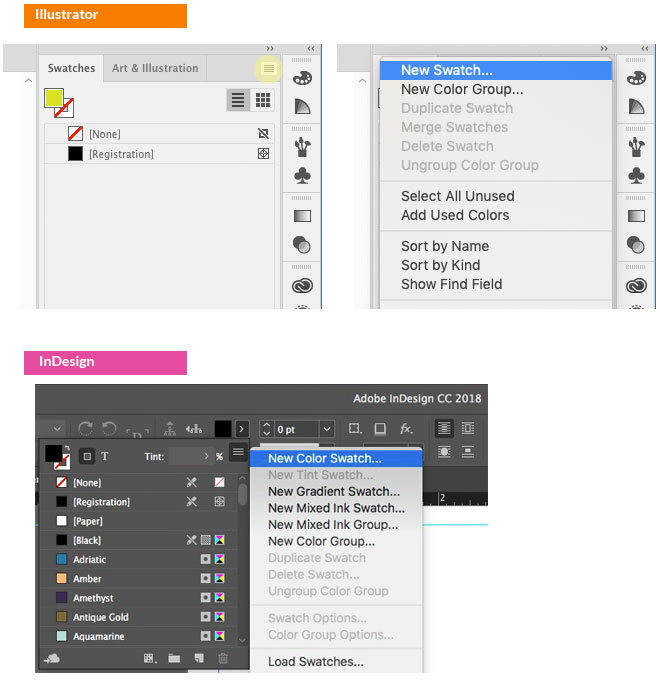This screenshot has width=660, height=700.
Task: Switch to Art & Illustration tab
Action: click(155, 68)
